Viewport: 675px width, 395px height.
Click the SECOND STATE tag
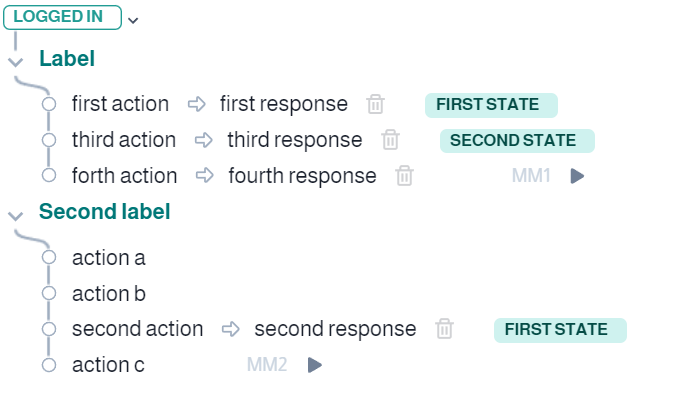(x=517, y=141)
